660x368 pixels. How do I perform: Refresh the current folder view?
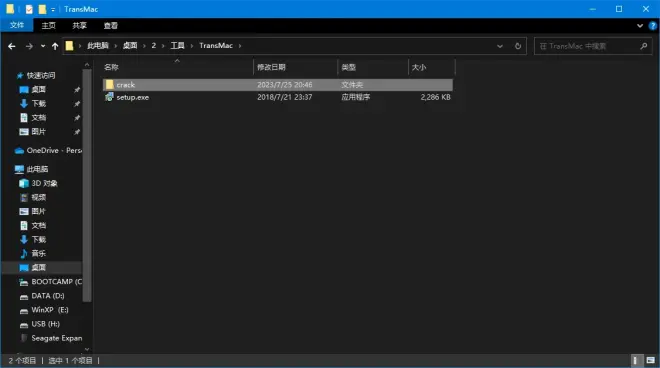tap(518, 46)
